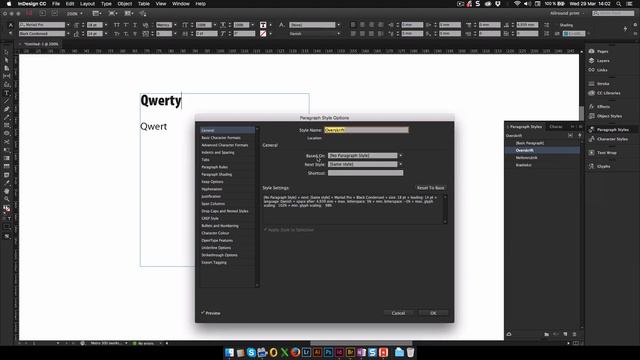The height and width of the screenshot is (360, 640).
Task: Open the Object Styles panel icon
Action: click(x=592, y=116)
